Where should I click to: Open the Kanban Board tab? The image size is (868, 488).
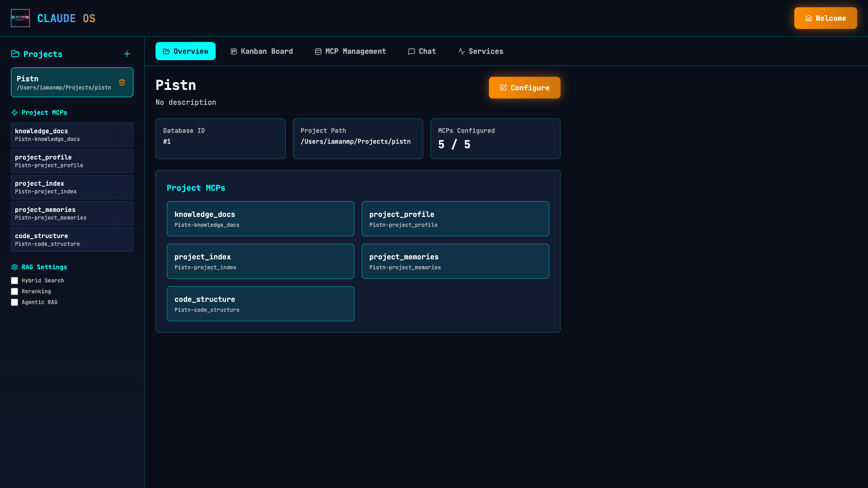click(x=262, y=51)
